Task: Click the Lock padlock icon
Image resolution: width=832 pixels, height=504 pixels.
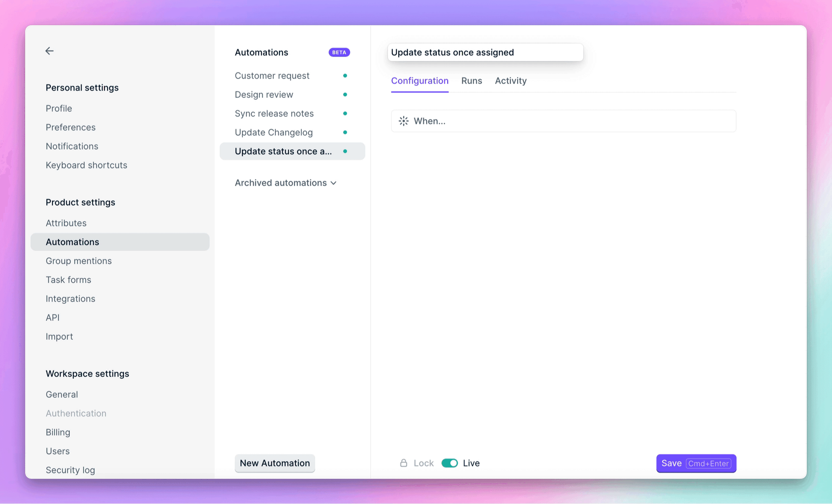Action: (x=403, y=463)
